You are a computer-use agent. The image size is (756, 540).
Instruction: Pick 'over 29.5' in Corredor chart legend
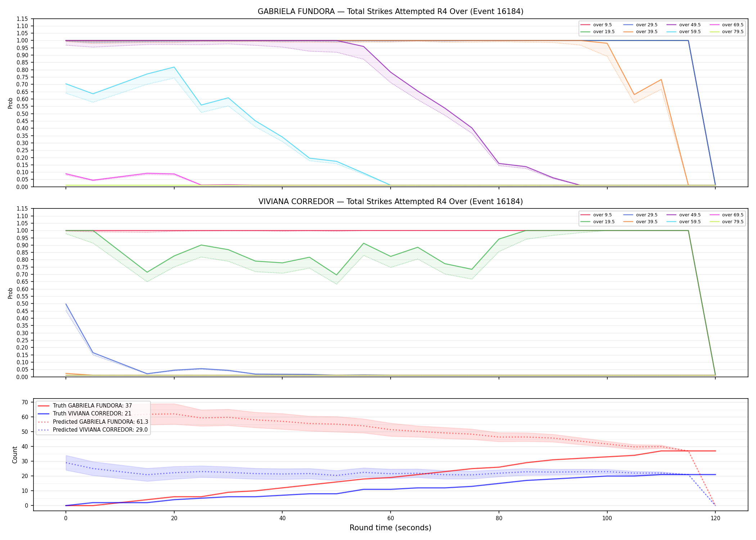[640, 215]
